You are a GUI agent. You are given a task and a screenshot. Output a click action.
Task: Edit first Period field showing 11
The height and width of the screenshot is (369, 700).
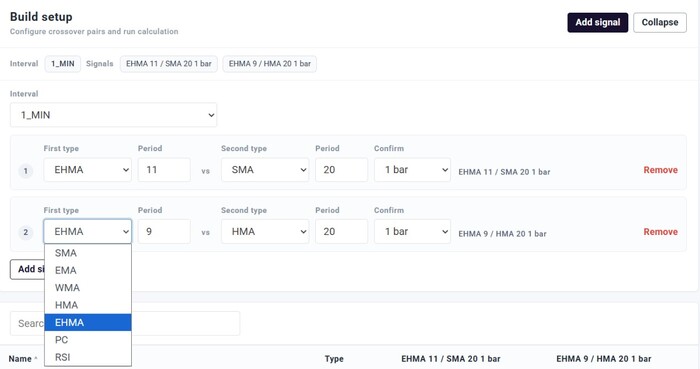tap(164, 170)
